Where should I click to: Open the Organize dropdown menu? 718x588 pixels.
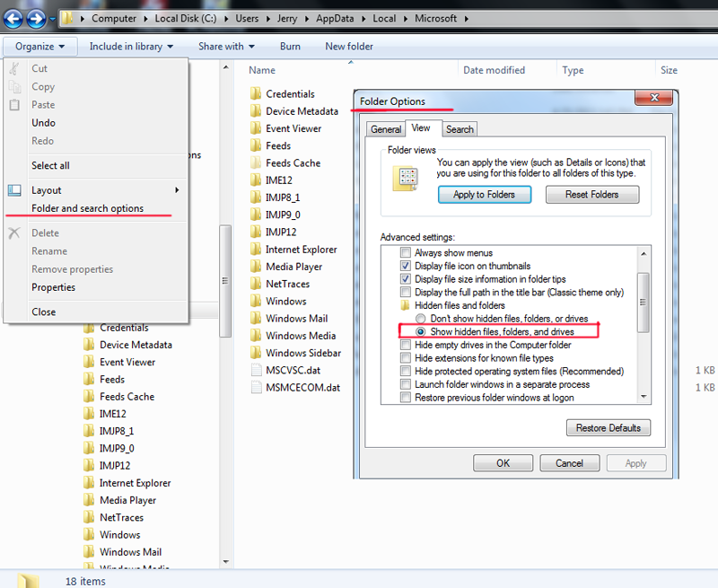[x=39, y=46]
